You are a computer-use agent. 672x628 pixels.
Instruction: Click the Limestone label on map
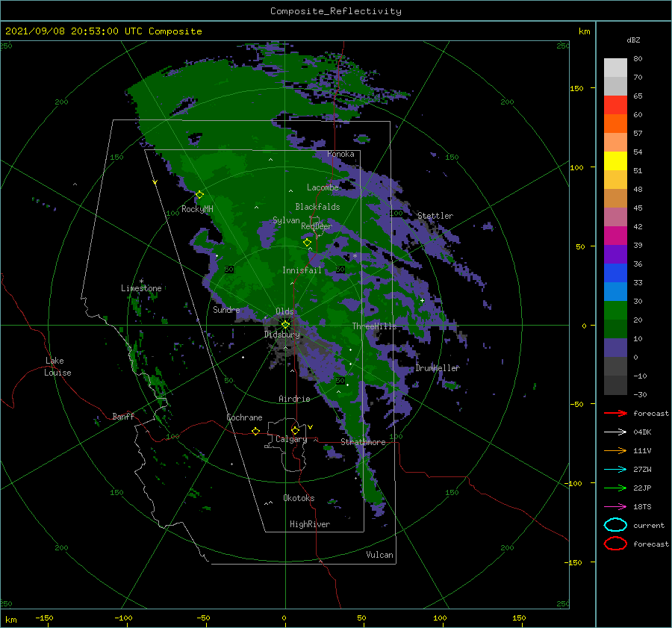141,288
